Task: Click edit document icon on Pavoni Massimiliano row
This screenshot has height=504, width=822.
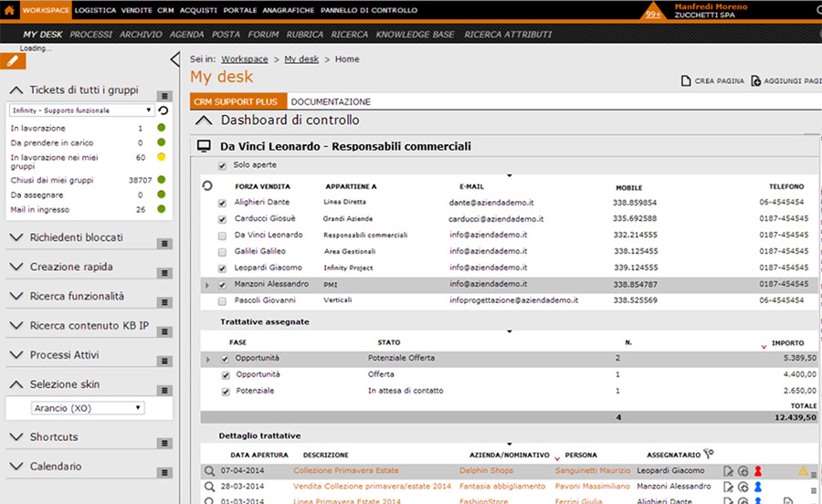Action: 728,487
